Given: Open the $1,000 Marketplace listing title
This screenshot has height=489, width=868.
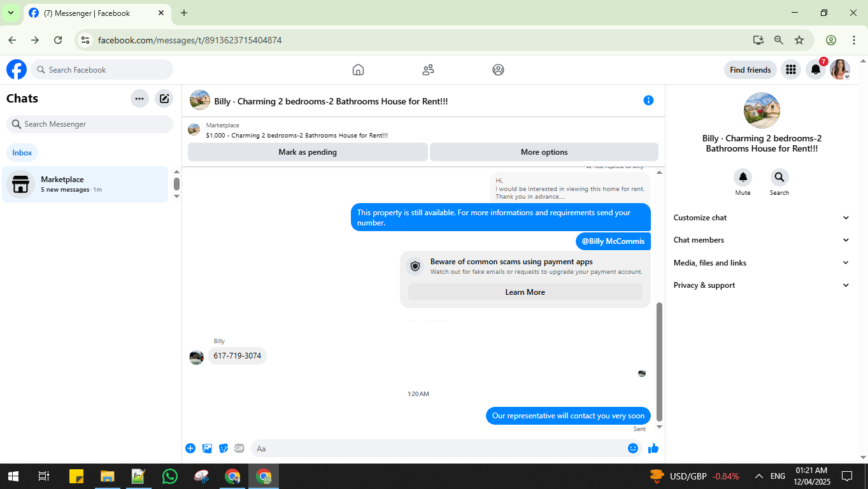Looking at the screenshot, I should [297, 135].
